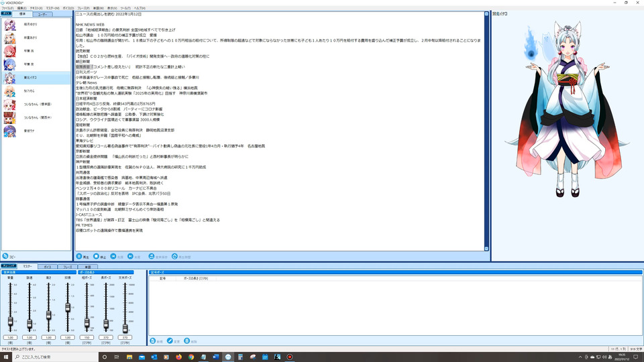Image resolution: width=644 pixels, height=362 pixels.
Task: Choose the 琴葉 葵 voice avatar
Action: tap(10, 64)
